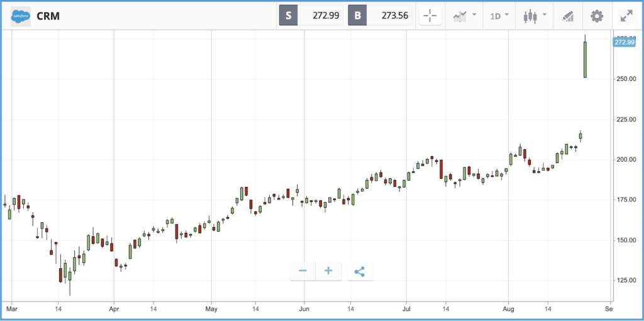Click the Jul label on time axis
The width and height of the screenshot is (644, 321).
pyautogui.click(x=406, y=307)
